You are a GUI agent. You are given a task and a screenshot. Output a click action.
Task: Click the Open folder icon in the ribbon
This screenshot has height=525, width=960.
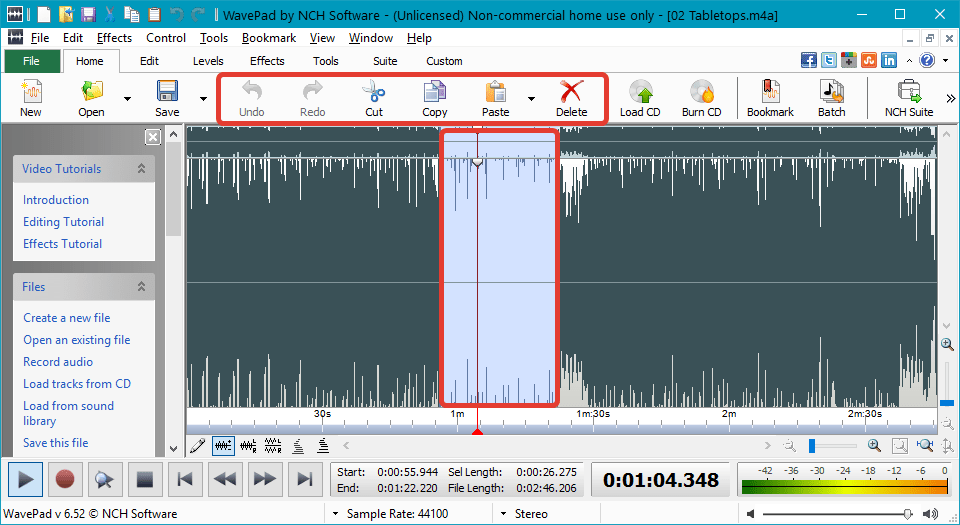pos(92,92)
